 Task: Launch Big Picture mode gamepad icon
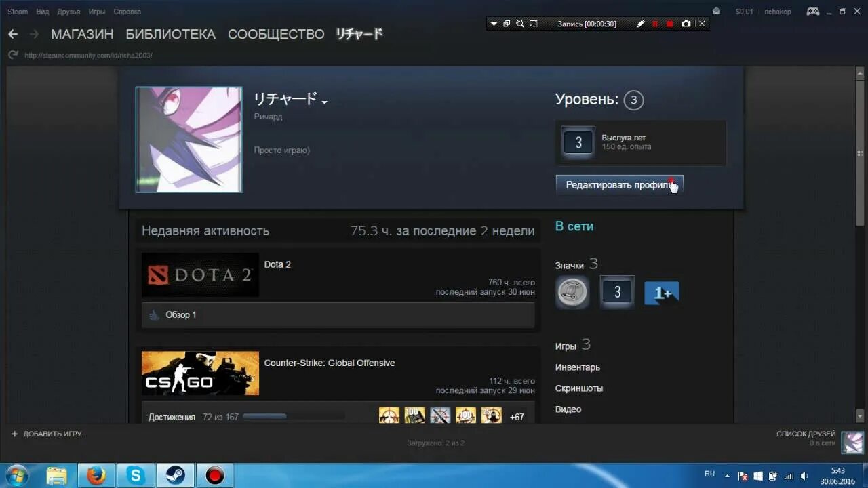pyautogui.click(x=812, y=11)
